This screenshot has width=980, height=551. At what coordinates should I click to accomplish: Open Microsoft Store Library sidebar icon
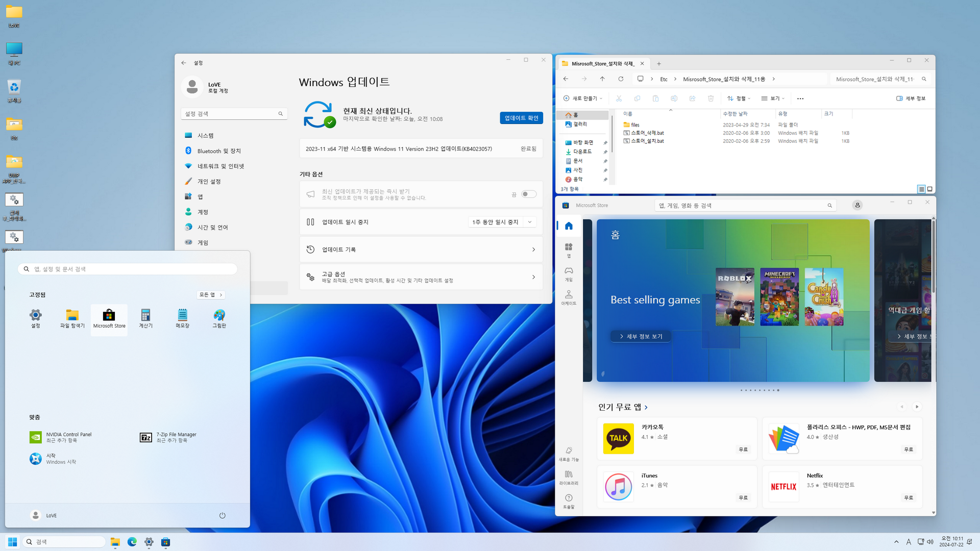[569, 477]
